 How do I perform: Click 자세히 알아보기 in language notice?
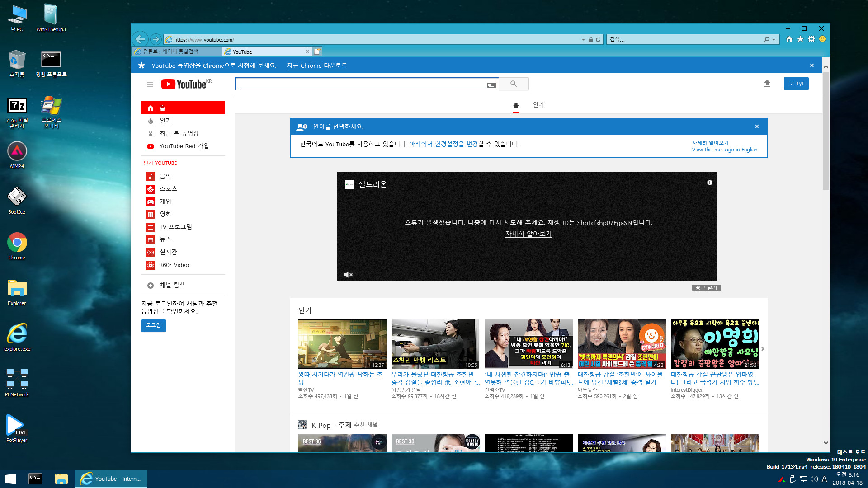click(x=710, y=143)
